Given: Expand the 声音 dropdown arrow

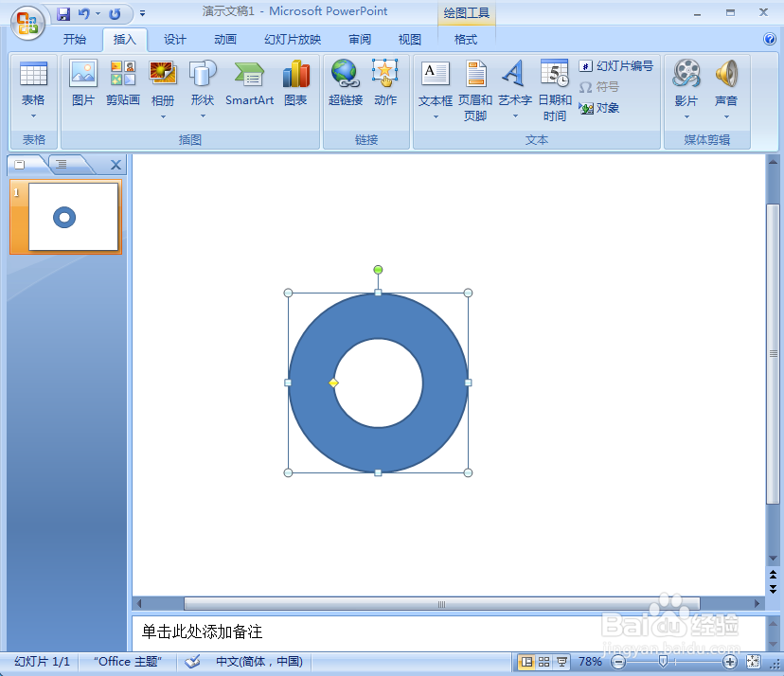Looking at the screenshot, I should tap(726, 117).
